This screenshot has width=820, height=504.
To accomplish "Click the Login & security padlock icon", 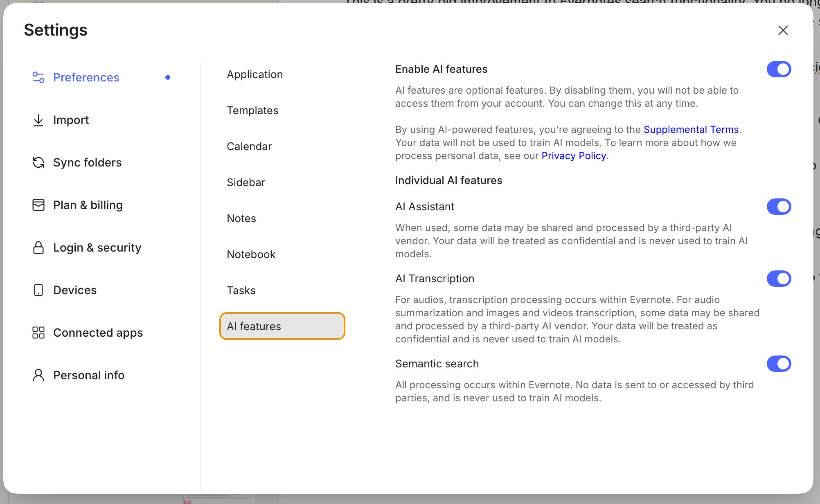I will pyautogui.click(x=38, y=248).
